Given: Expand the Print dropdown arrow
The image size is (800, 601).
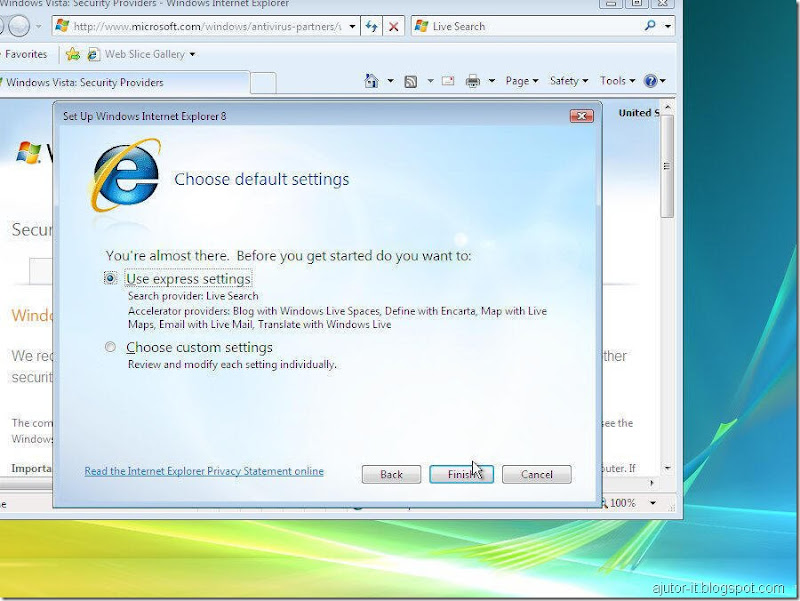Looking at the screenshot, I should (x=491, y=81).
